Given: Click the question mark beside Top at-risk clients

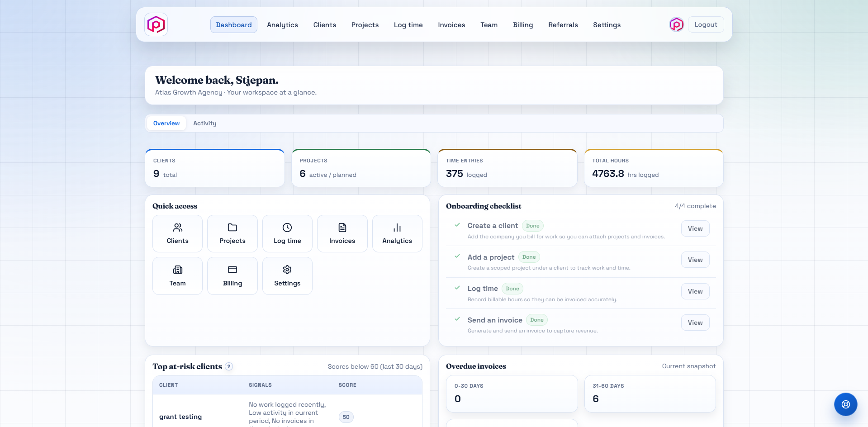Looking at the screenshot, I should click(x=229, y=366).
